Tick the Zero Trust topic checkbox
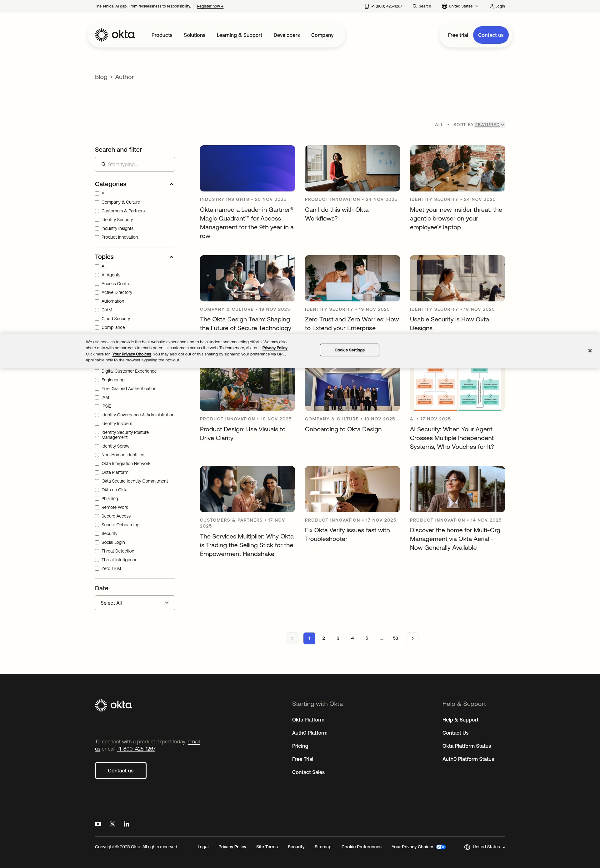600x868 pixels. coord(97,568)
